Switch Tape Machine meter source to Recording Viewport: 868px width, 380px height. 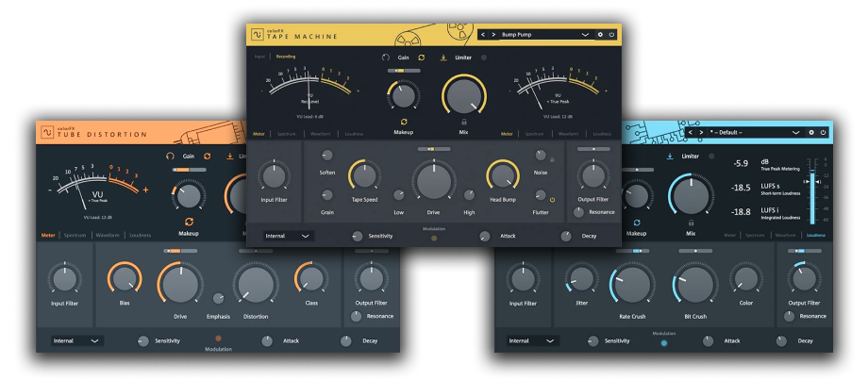pyautogui.click(x=286, y=57)
